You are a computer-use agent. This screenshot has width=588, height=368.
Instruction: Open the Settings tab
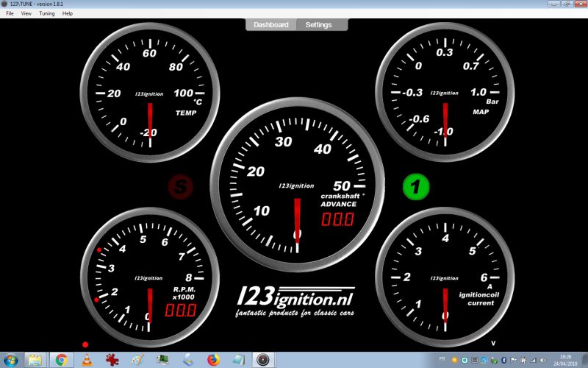pos(319,24)
